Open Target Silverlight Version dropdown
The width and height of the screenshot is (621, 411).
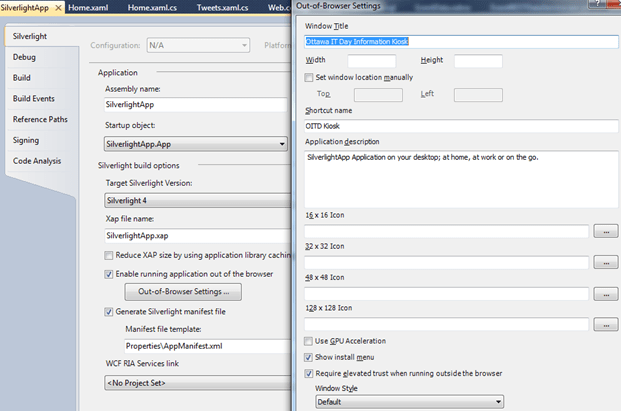coord(196,199)
